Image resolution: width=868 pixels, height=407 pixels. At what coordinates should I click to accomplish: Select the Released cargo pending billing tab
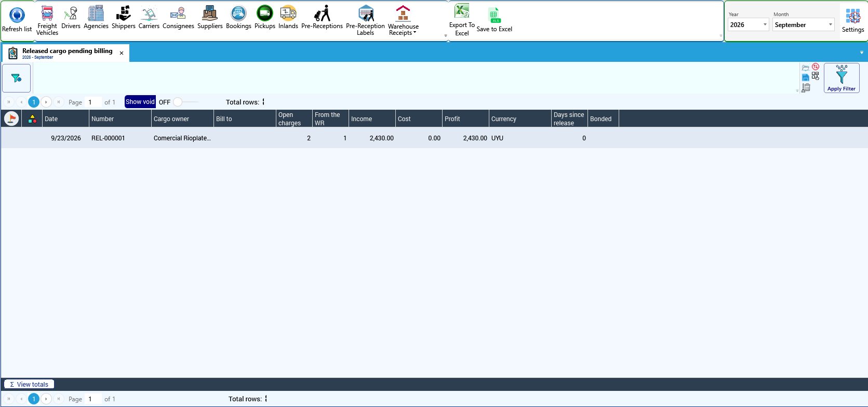66,53
